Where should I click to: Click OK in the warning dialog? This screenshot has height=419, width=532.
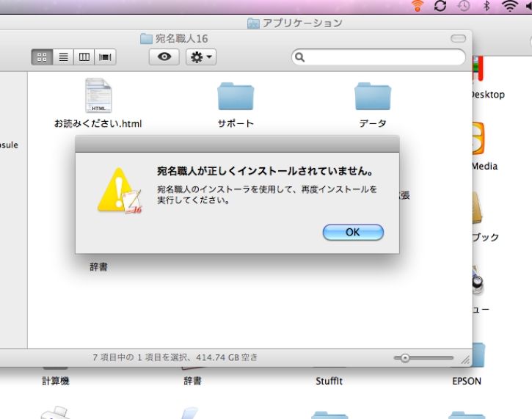click(353, 232)
